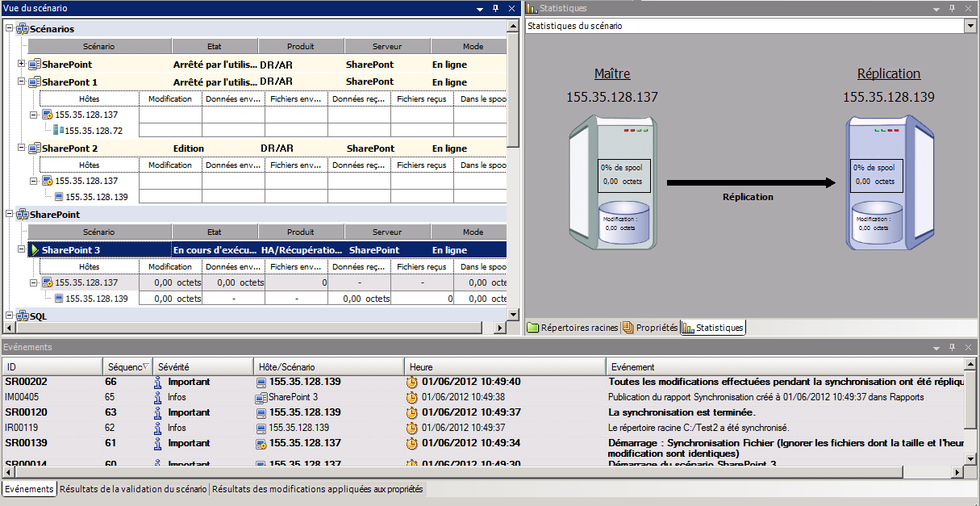Pin the Vue du scénario panel
The height and width of the screenshot is (506, 980).
[496, 8]
